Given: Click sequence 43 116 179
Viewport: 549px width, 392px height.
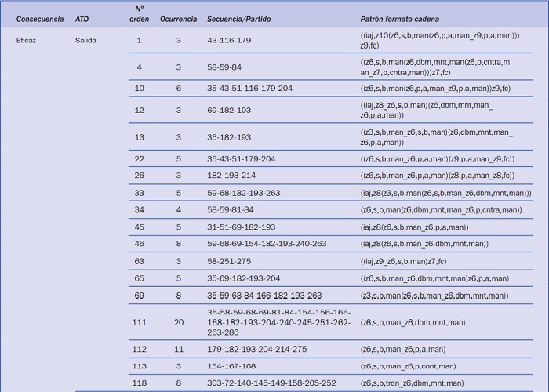Looking at the screenshot, I should (229, 40).
